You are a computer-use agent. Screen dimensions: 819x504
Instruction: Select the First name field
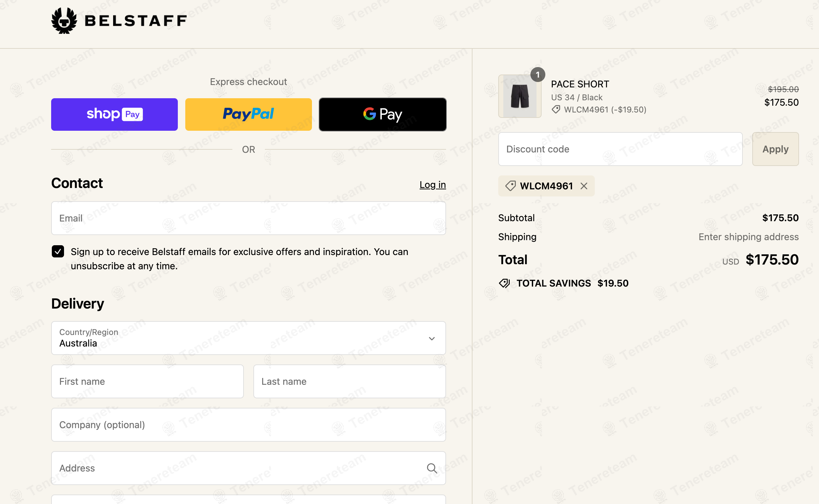click(147, 381)
